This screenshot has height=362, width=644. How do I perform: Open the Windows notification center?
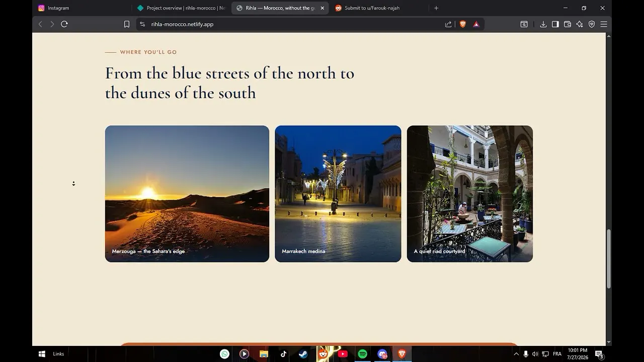click(599, 354)
